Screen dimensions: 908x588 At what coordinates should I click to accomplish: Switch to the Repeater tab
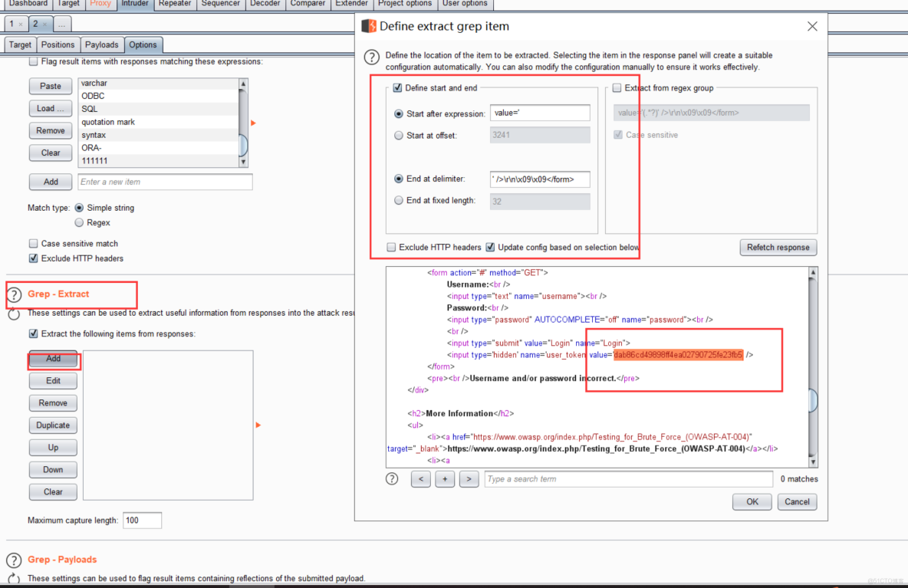coord(175,5)
